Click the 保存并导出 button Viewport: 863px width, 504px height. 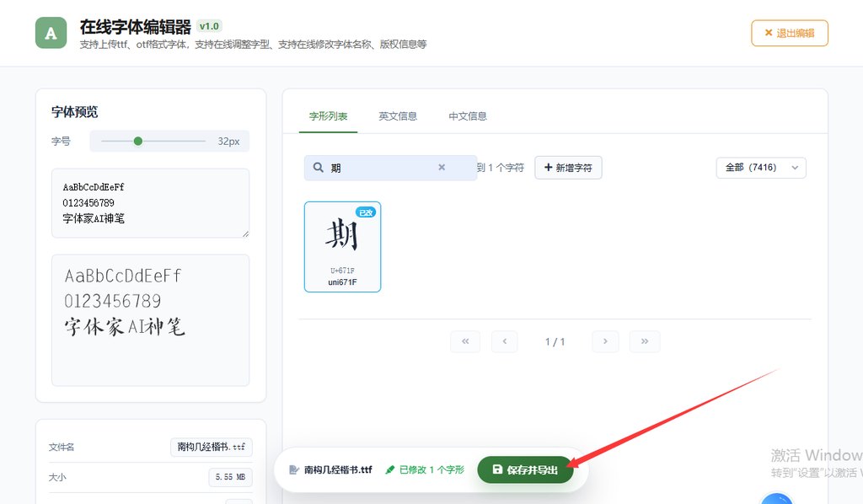click(x=526, y=470)
